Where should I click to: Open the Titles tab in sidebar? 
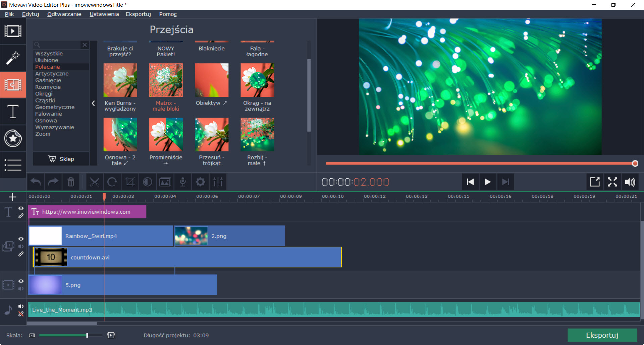pos(13,112)
